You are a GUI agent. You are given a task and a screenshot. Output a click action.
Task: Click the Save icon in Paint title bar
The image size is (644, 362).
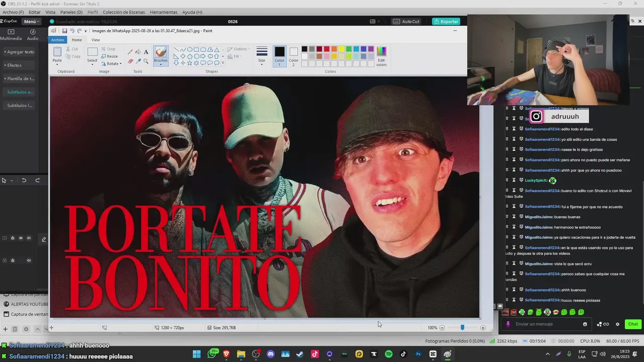(x=64, y=31)
